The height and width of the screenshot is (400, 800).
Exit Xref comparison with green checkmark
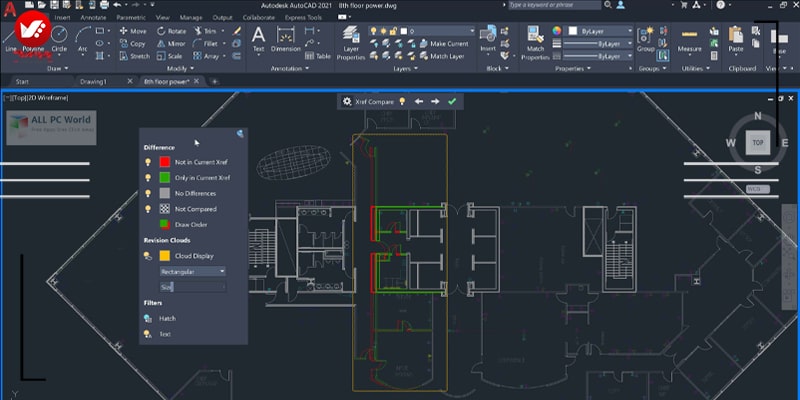tap(452, 102)
